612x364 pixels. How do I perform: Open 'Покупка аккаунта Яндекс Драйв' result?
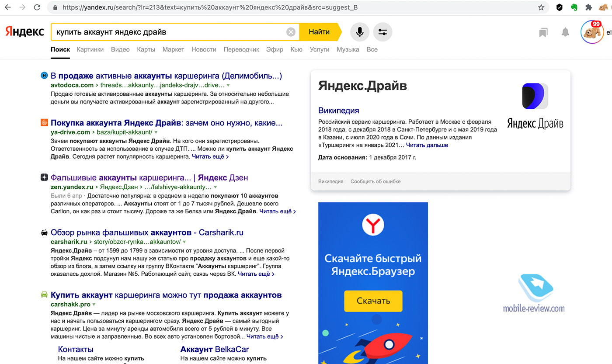tap(167, 123)
